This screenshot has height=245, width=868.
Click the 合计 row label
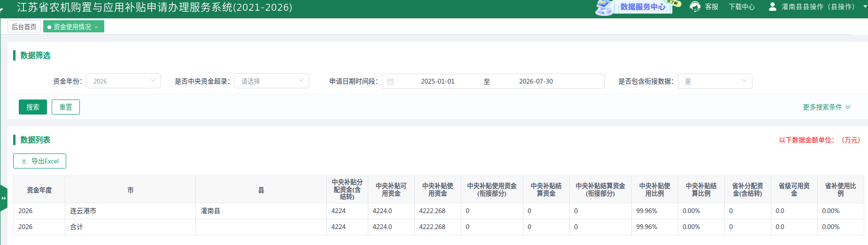coord(77,227)
